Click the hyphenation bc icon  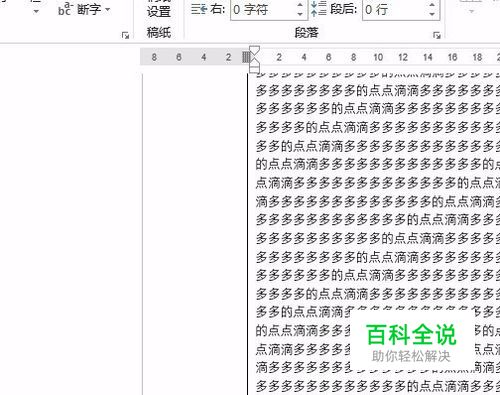point(65,9)
